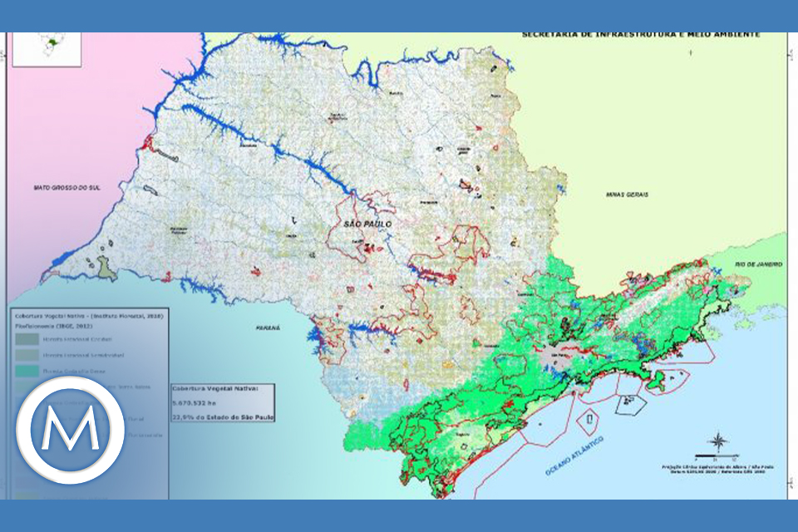Click the second legend swatch, Floresta Estacional Semidecidual
This screenshot has width=798, height=532.
(x=28, y=355)
